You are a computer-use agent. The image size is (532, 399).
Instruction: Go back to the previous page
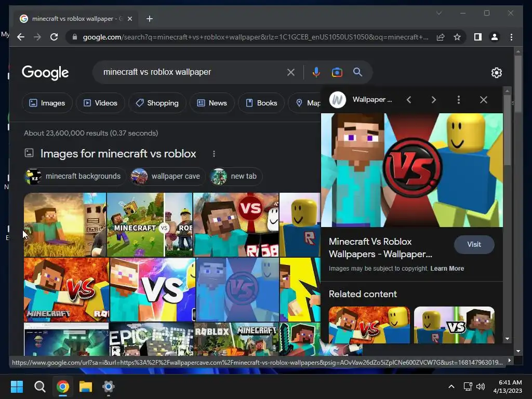(x=21, y=37)
